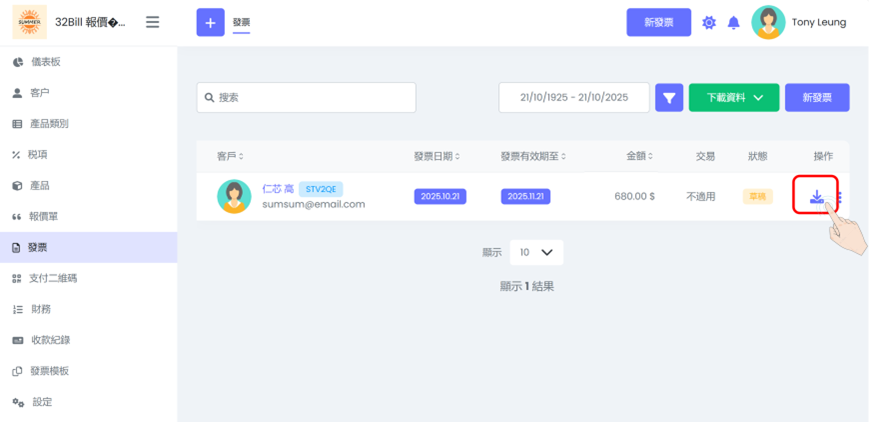Open the notifications bell icon
This screenshot has width=869, height=422.
click(x=733, y=23)
